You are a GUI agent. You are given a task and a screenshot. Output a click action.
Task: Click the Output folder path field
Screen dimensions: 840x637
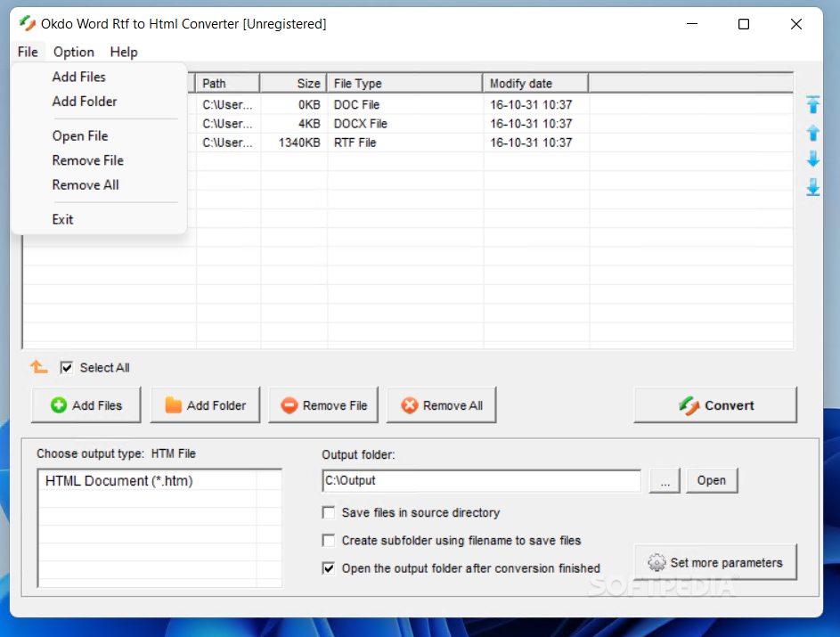click(x=482, y=480)
